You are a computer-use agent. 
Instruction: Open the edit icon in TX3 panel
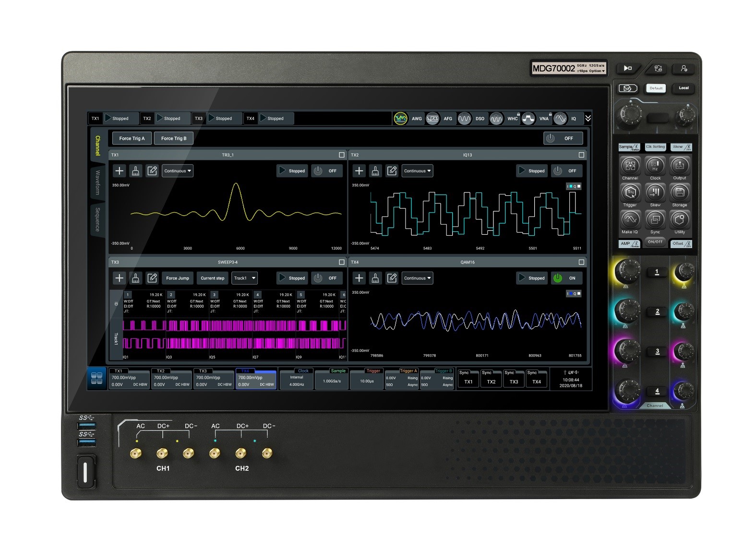[x=152, y=278]
